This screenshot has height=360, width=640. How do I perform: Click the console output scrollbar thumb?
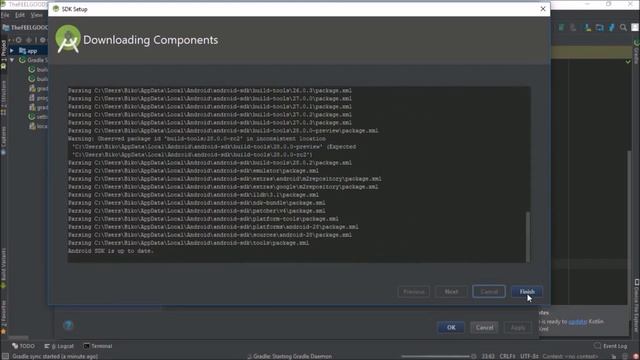point(527,237)
